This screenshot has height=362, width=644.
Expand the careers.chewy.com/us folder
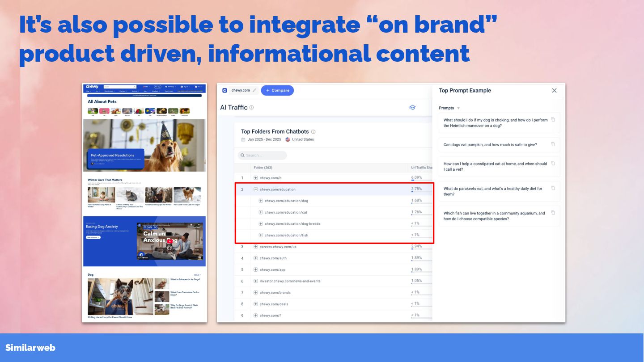[255, 247]
